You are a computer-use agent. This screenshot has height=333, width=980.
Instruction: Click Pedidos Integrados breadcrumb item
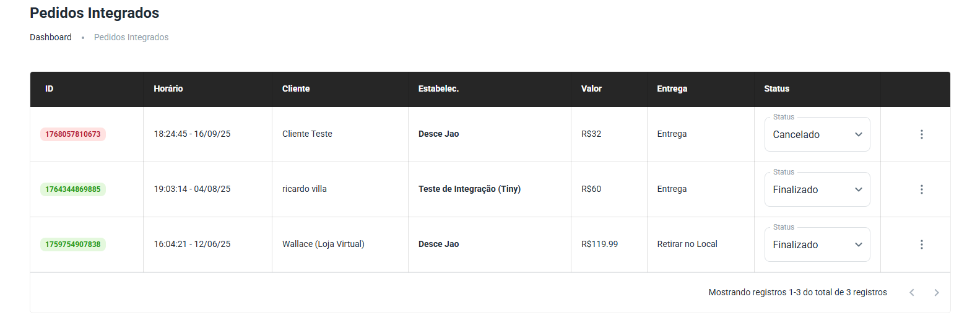(x=131, y=37)
